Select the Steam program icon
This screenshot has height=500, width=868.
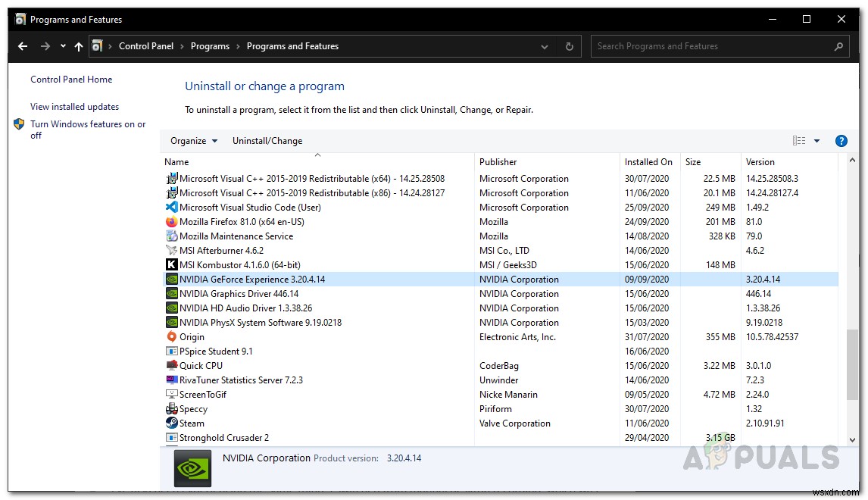(x=172, y=423)
